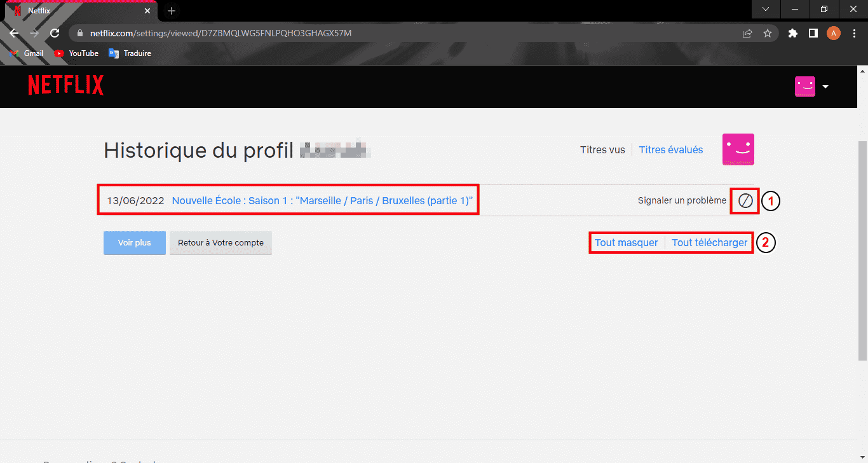The image size is (868, 463).
Task: Click the Voir plus button
Action: 135,243
